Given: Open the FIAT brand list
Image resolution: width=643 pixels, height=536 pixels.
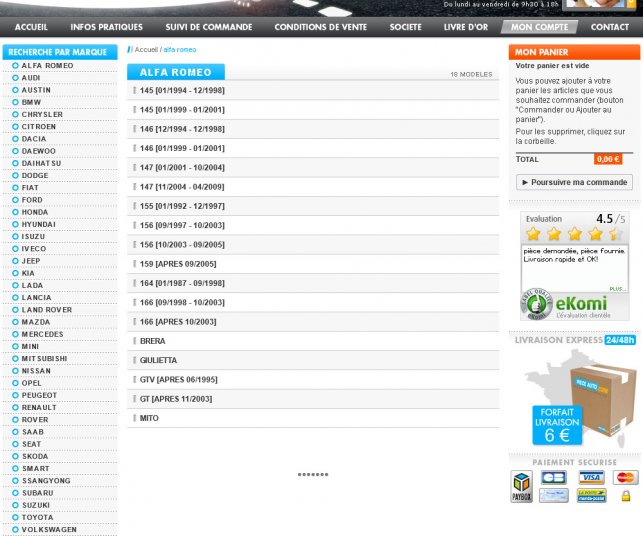Looking at the screenshot, I should (x=30, y=188).
